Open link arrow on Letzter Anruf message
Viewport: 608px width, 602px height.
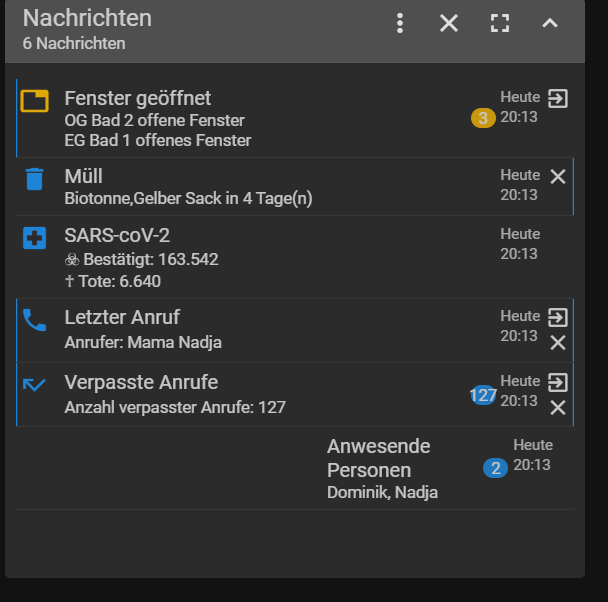point(558,318)
